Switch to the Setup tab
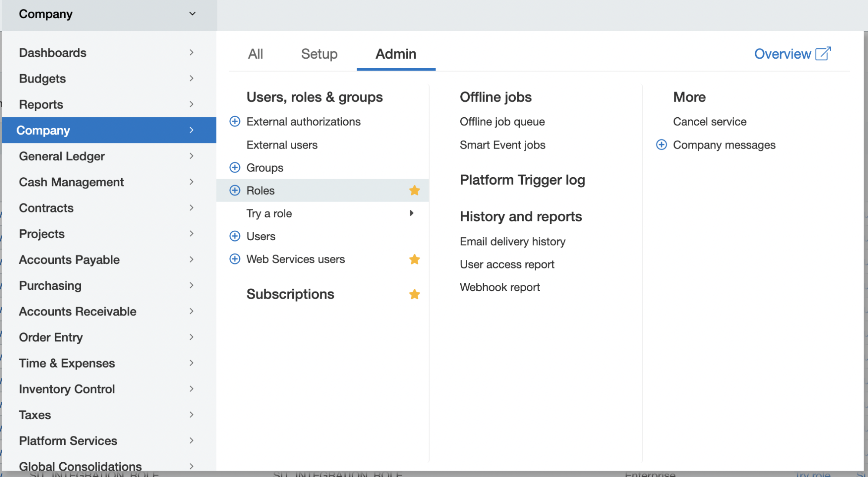This screenshot has width=868, height=477. (x=319, y=54)
